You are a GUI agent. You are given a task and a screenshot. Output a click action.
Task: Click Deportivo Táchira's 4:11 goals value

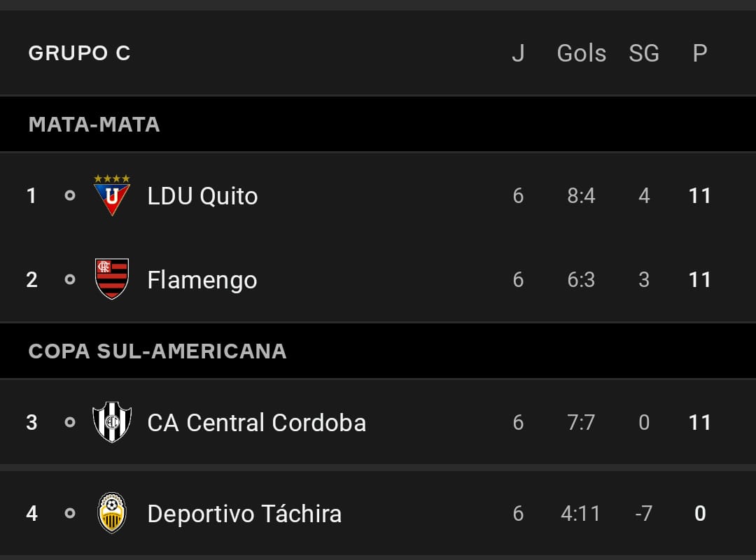pos(581,513)
